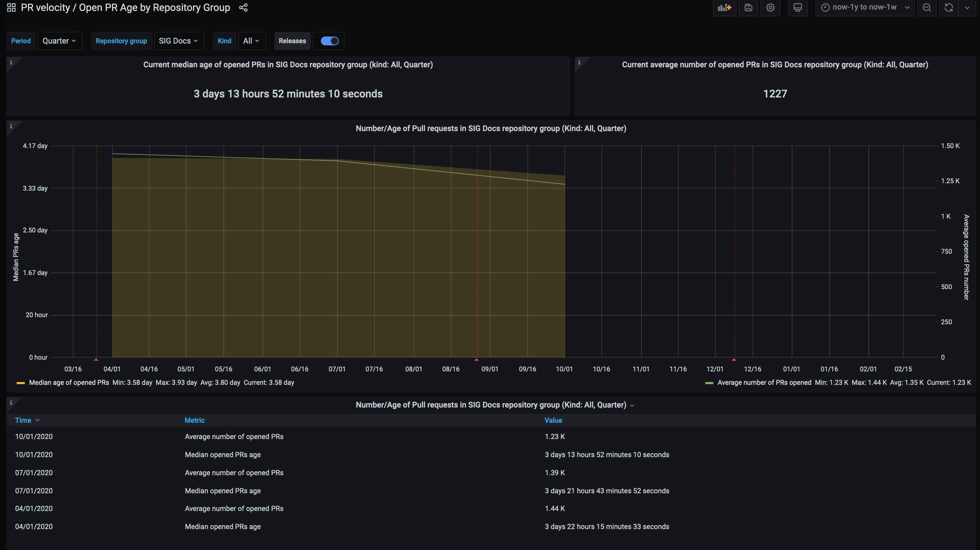The image size is (980, 550).
Task: Expand the refresh interval chevron
Action: coord(967,7)
